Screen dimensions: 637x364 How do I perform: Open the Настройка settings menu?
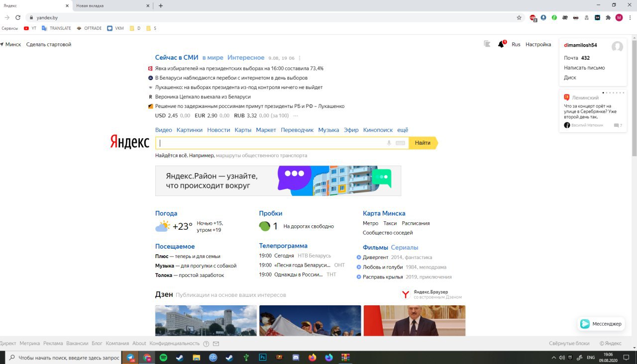click(538, 44)
